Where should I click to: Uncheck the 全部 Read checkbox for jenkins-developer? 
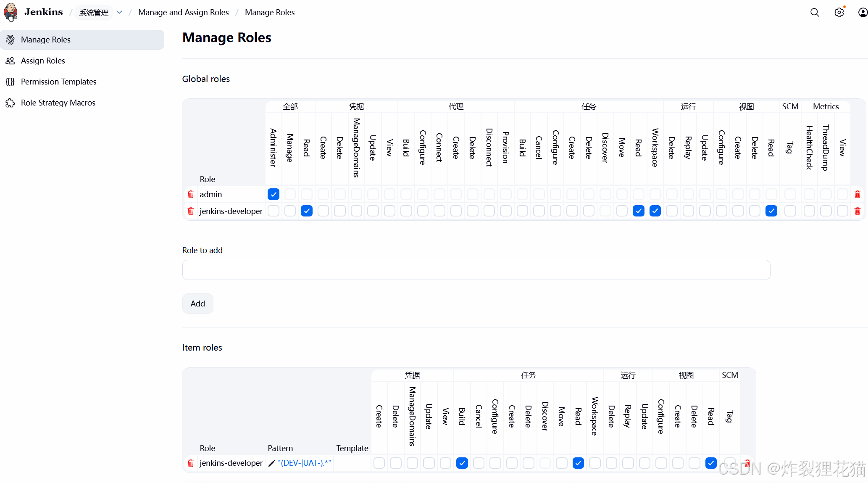click(x=307, y=211)
